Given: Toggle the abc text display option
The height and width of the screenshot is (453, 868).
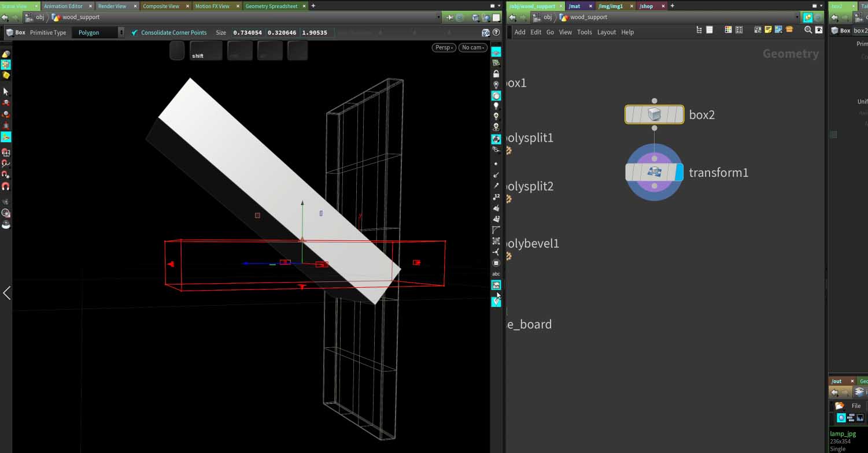Looking at the screenshot, I should (496, 274).
